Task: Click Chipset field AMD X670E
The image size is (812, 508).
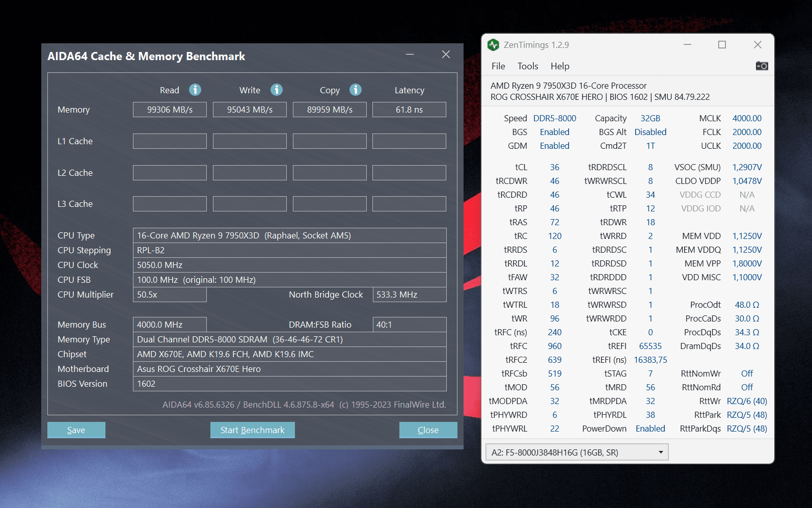Action: (289, 354)
